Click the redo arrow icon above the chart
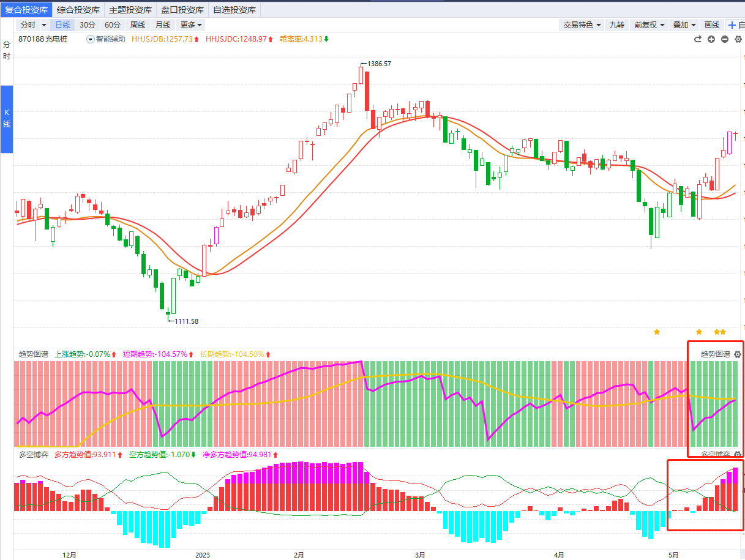The image size is (745, 560). [x=697, y=39]
